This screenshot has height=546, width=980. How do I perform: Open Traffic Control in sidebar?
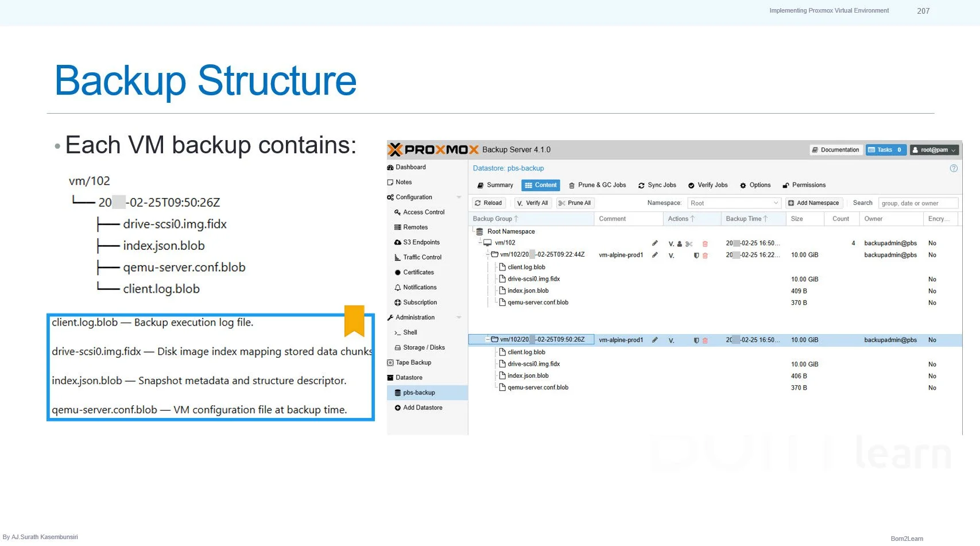click(x=418, y=257)
